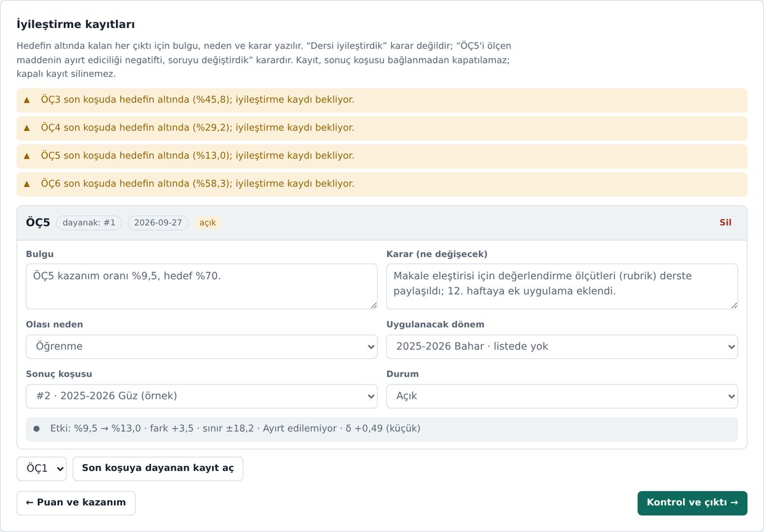Image resolution: width=764 pixels, height=532 pixels.
Task: Click into the Bulgu text area
Action: pyautogui.click(x=202, y=286)
